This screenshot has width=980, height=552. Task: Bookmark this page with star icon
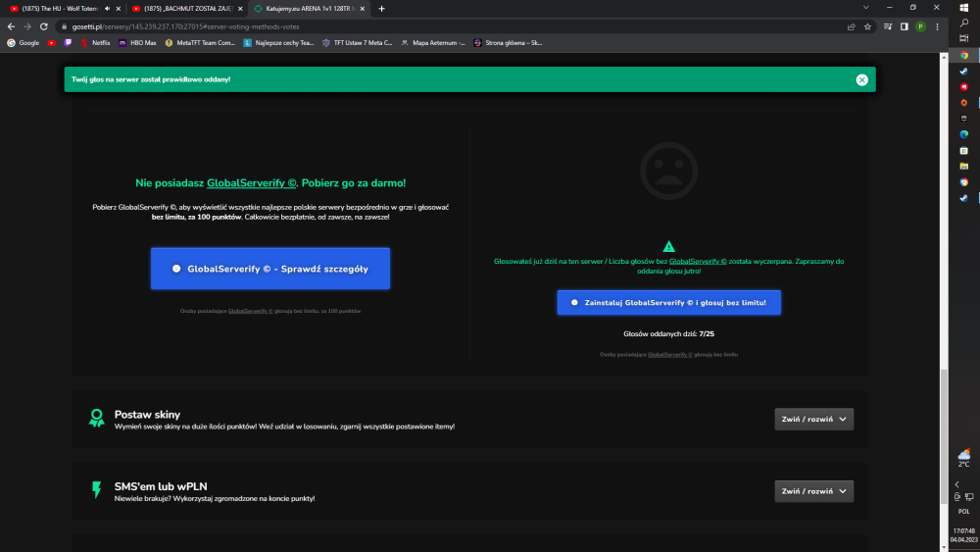pos(867,26)
